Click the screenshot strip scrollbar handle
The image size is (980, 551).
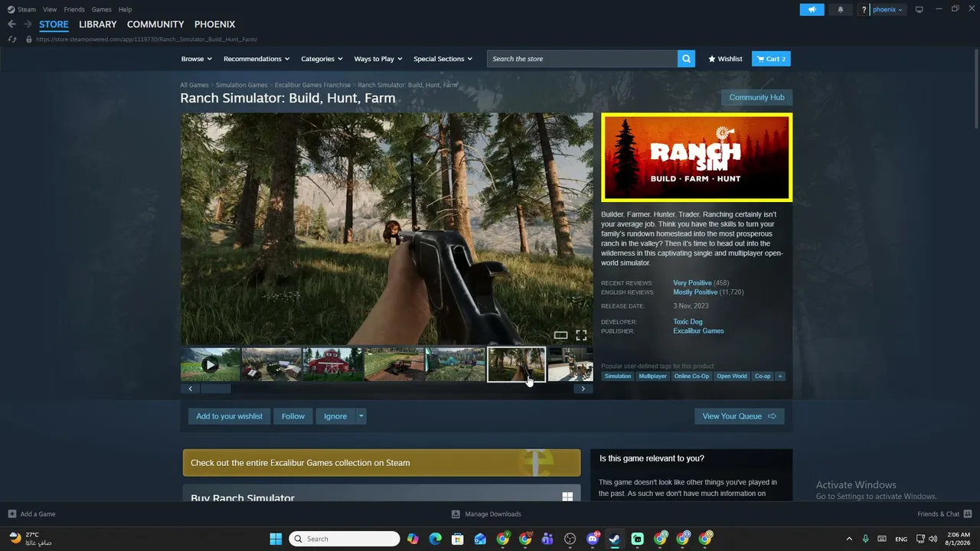pos(215,389)
